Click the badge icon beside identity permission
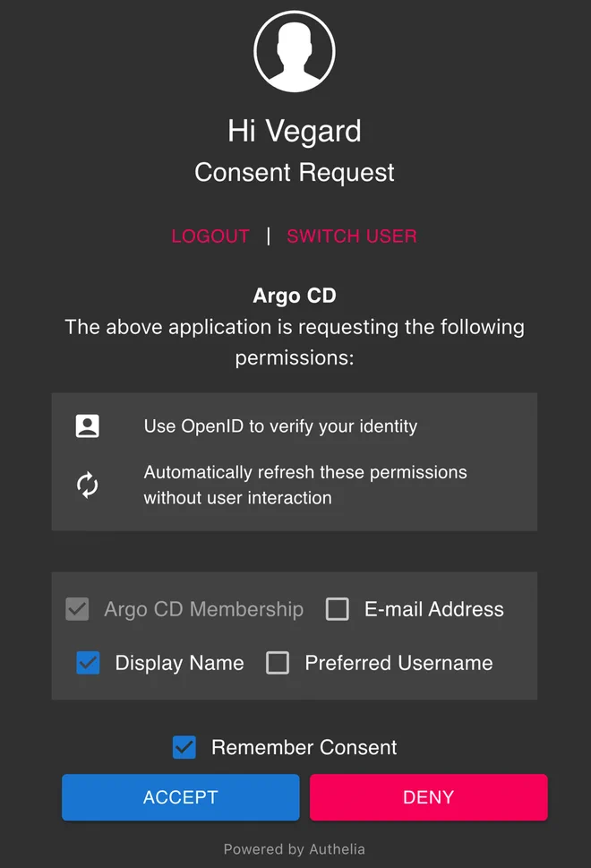The image size is (591, 868). (x=87, y=425)
